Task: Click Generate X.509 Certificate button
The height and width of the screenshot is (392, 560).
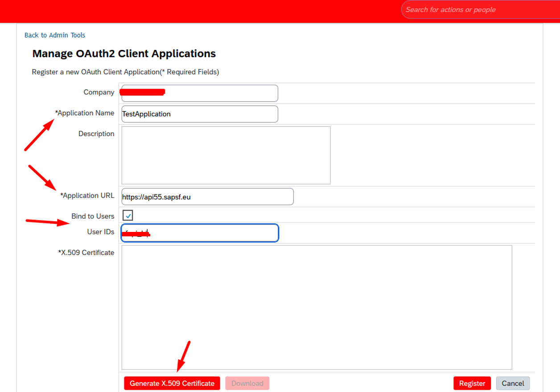Action: (172, 383)
